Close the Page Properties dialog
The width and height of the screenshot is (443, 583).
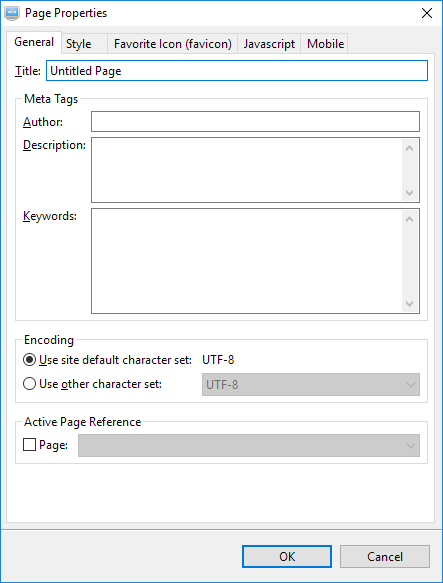coord(427,13)
